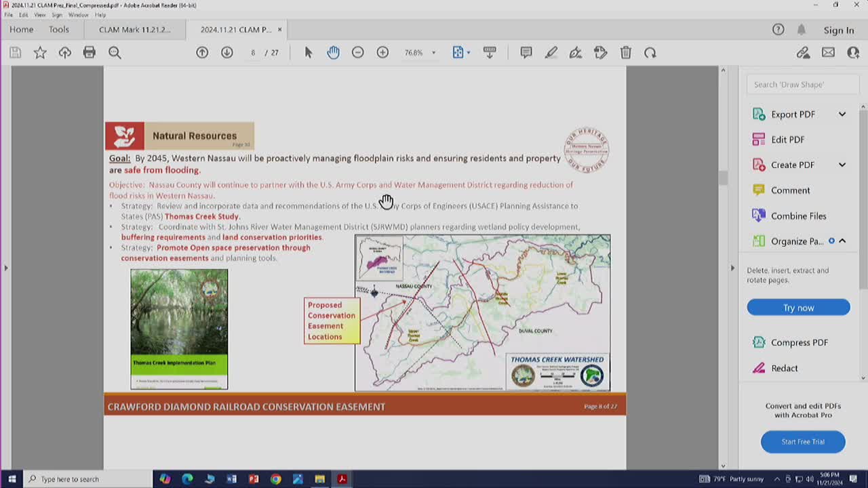Click the Zoom in plus icon
The image size is (868, 488).
pyautogui.click(x=382, y=53)
